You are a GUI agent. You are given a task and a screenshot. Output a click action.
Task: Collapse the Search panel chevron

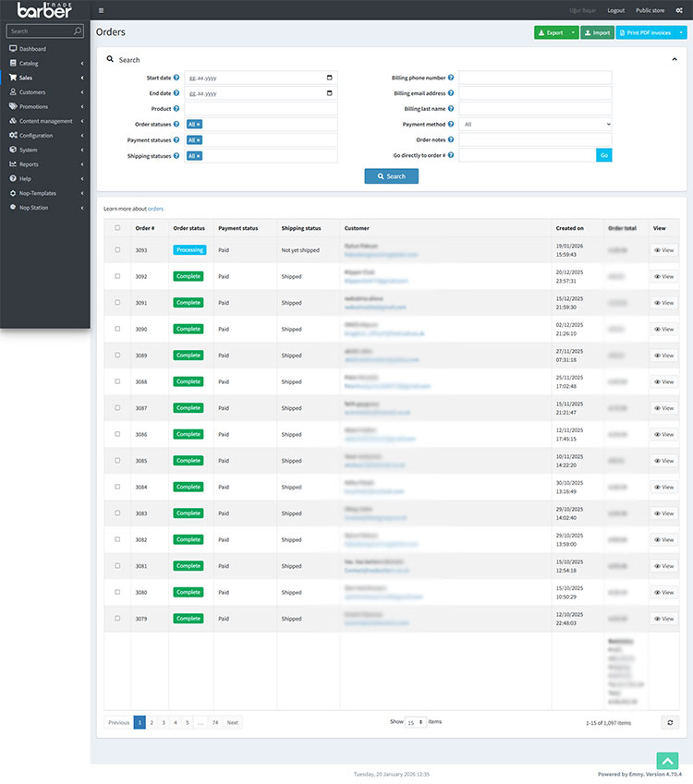pyautogui.click(x=675, y=59)
